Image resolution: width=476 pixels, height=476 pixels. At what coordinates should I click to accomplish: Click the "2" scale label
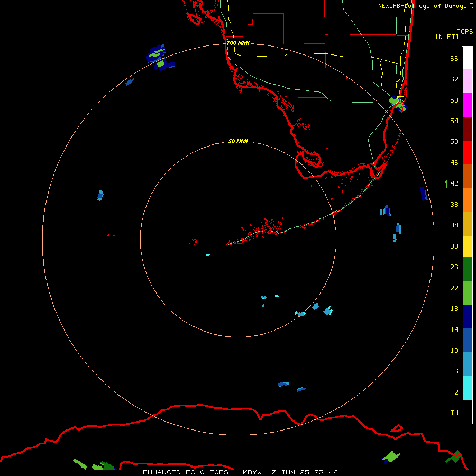(456, 392)
